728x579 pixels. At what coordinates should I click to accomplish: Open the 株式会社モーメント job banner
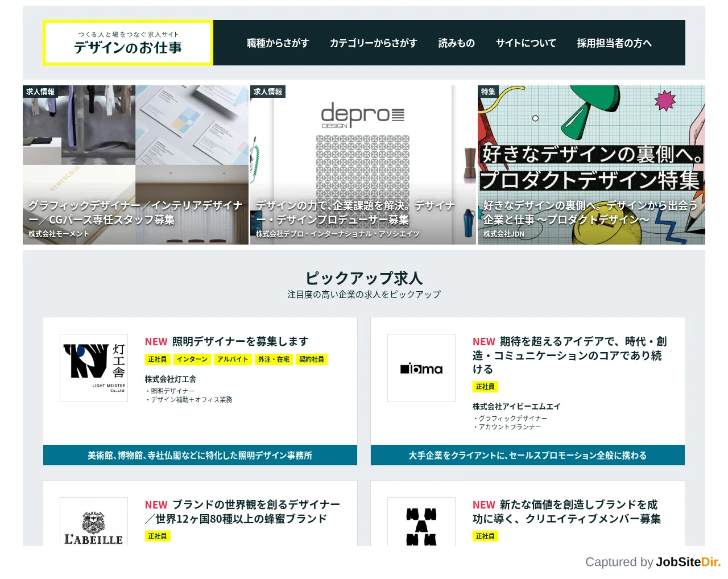click(x=136, y=165)
